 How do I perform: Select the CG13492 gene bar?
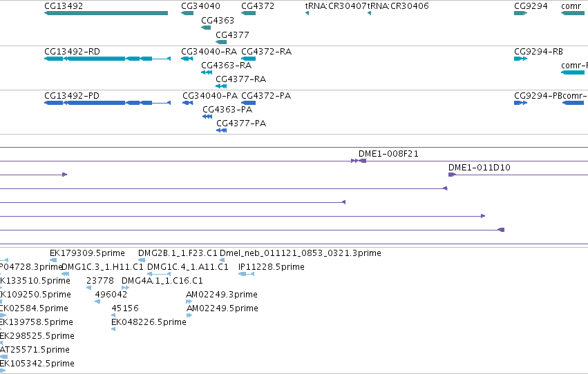pyautogui.click(x=106, y=13)
